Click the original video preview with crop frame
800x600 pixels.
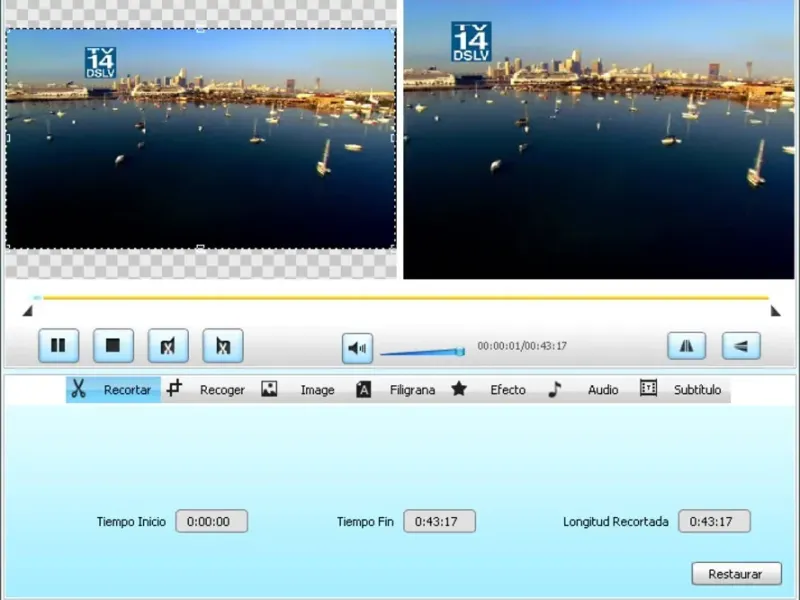[201, 139]
